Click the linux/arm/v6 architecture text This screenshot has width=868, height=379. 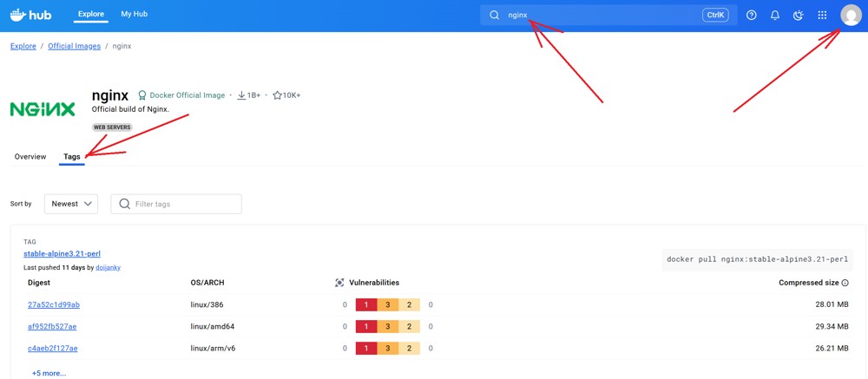214,349
